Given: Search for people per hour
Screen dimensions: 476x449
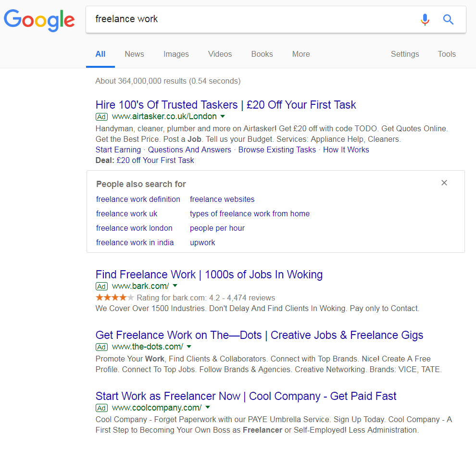Looking at the screenshot, I should click(x=217, y=228).
